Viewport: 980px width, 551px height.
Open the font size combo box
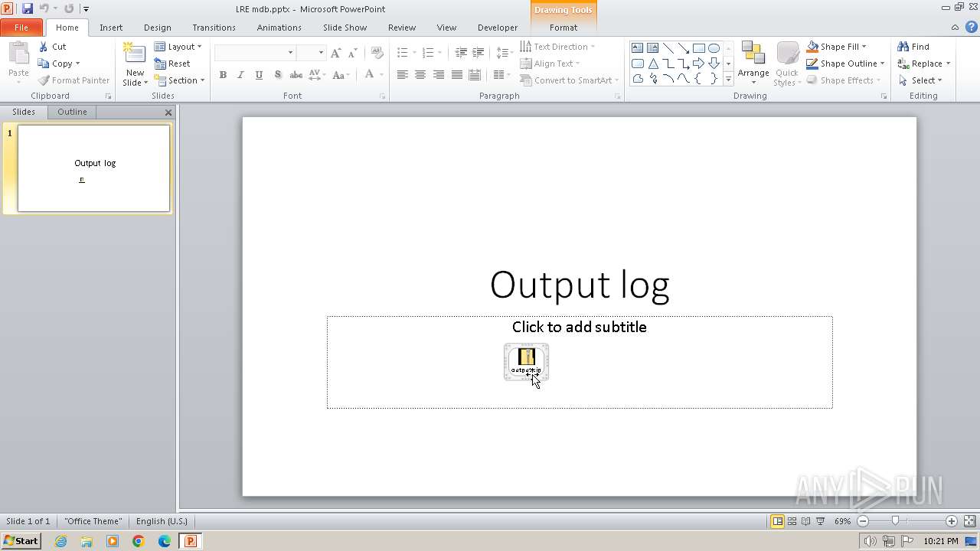(x=311, y=53)
